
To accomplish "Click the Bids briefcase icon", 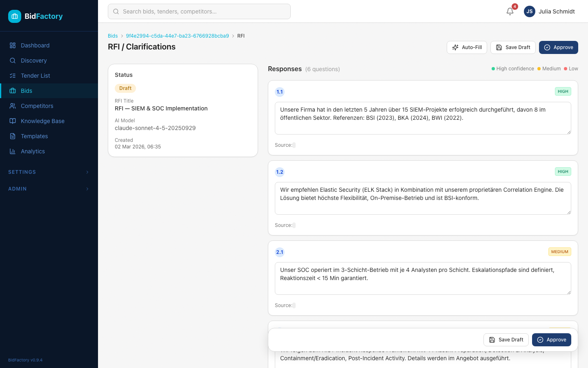I will tap(13, 91).
